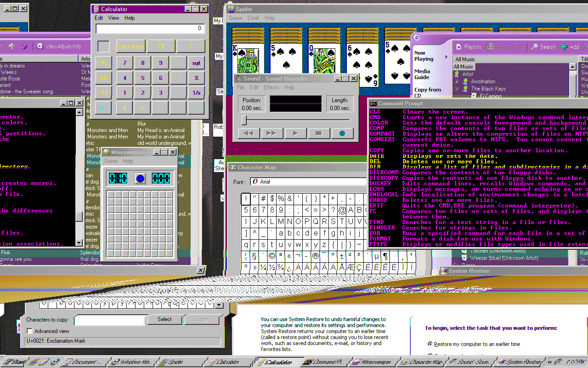This screenshot has width=588, height=368.
Task: Expand the Awolnation artist tree node
Action: point(457,81)
